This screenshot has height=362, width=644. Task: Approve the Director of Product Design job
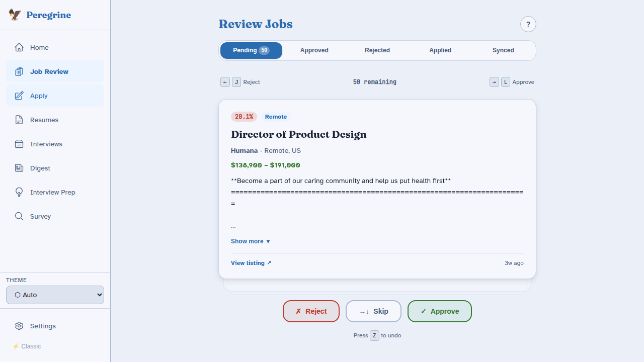click(439, 311)
